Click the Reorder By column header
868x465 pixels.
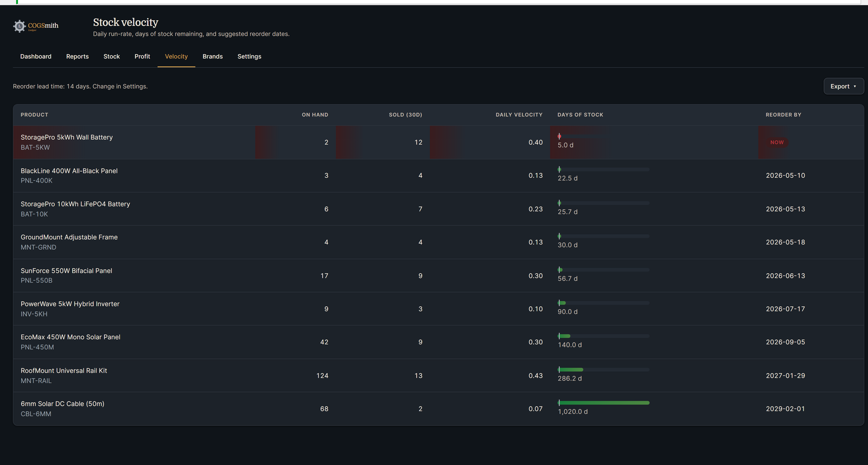(x=783, y=115)
